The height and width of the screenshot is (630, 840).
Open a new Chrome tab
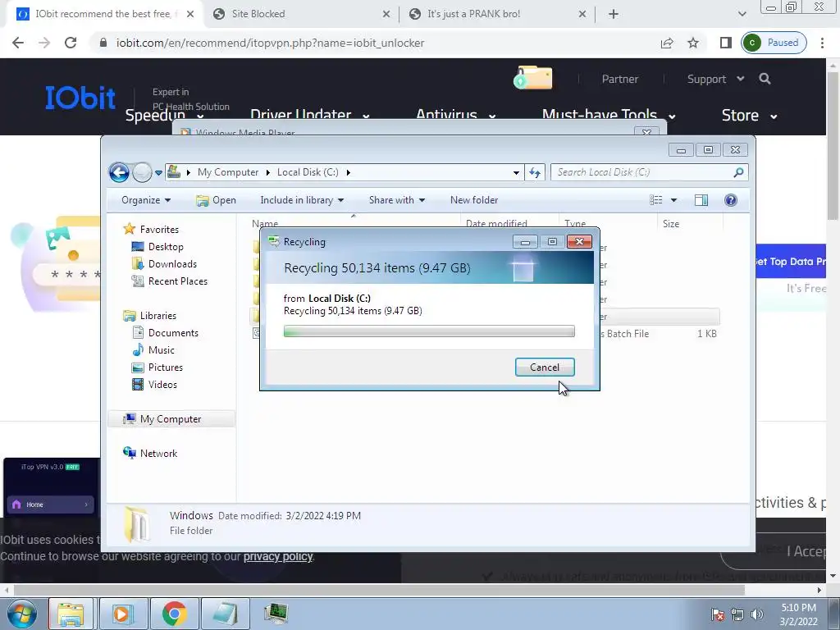pos(614,14)
